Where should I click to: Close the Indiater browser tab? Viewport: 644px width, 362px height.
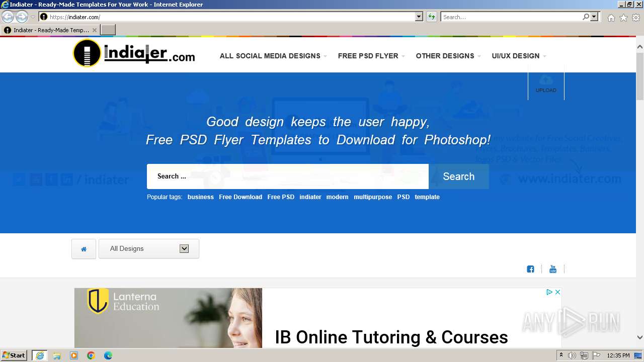(x=94, y=30)
